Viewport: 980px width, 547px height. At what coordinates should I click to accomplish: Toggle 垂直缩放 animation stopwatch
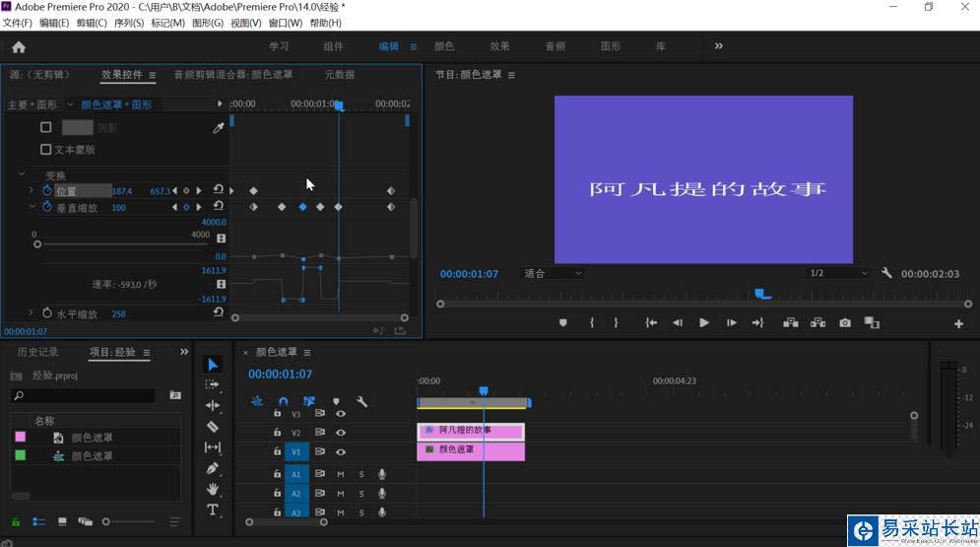(47, 206)
